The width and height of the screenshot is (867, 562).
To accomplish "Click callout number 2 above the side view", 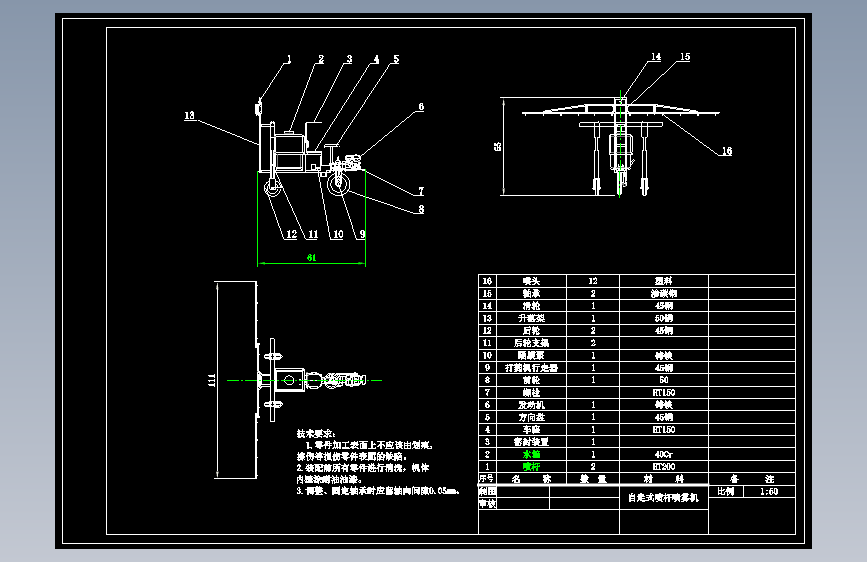I will click(x=321, y=59).
